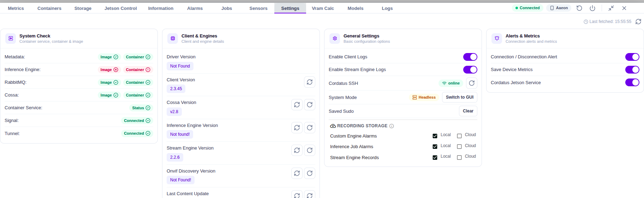Click the Switch to GUI button
This screenshot has width=644, height=198.
pos(460,97)
